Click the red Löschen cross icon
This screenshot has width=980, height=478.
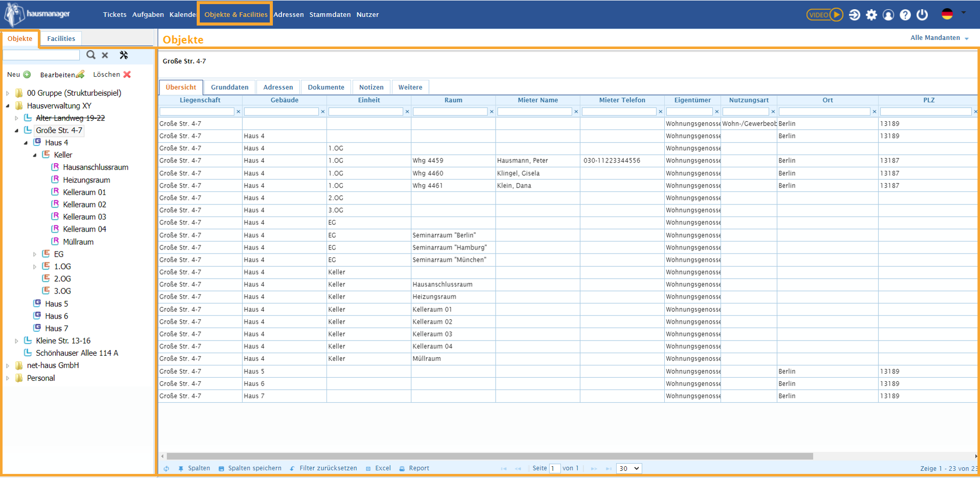coord(127,75)
